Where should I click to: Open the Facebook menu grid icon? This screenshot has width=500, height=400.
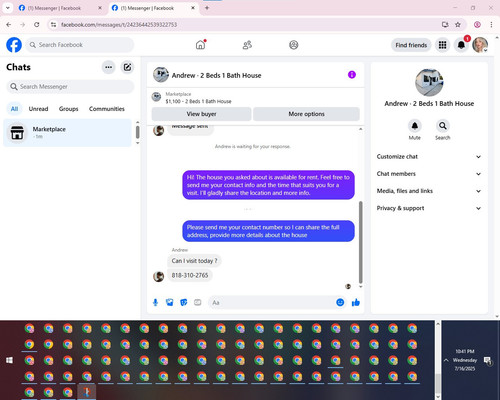point(442,45)
